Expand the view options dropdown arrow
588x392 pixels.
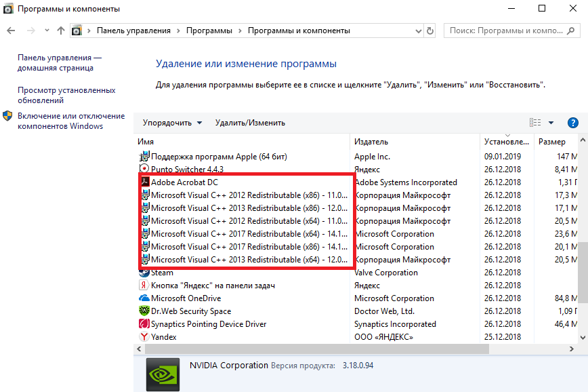551,123
